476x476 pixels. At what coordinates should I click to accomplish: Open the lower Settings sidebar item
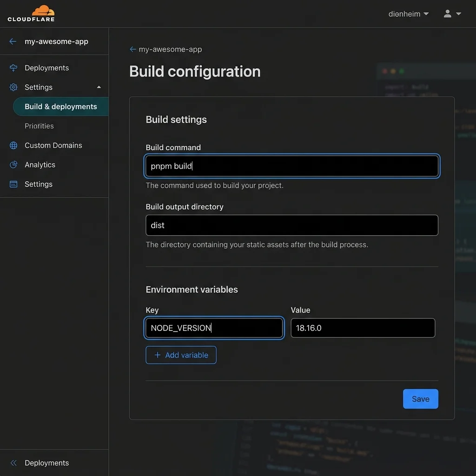click(x=39, y=184)
